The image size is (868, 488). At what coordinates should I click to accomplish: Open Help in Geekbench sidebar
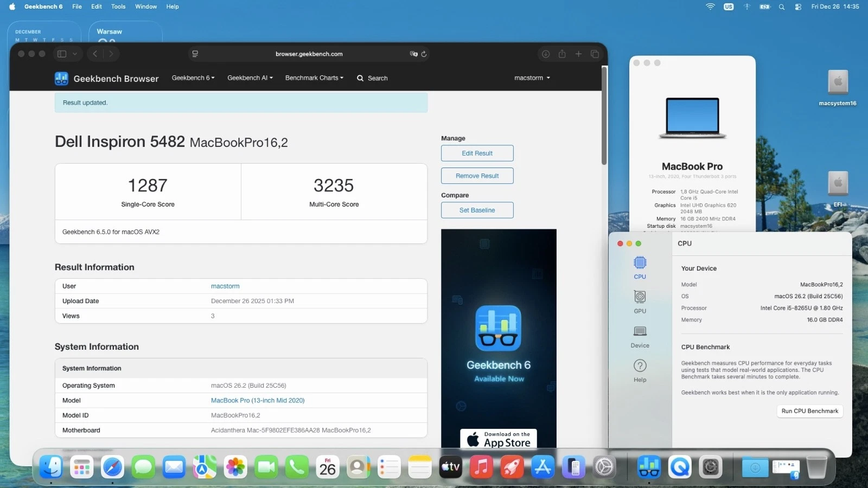tap(640, 371)
